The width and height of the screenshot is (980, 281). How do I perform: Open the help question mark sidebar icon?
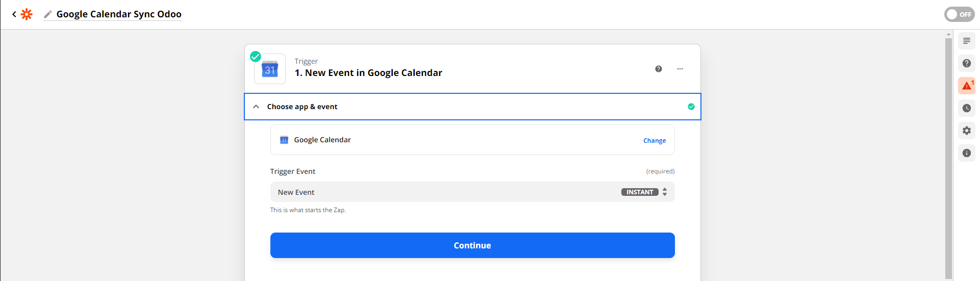point(966,63)
